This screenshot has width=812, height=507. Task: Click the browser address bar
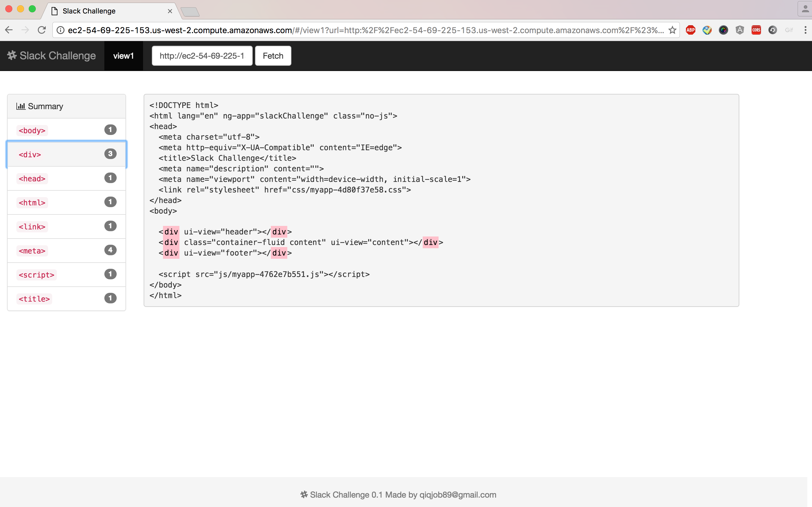point(365,30)
